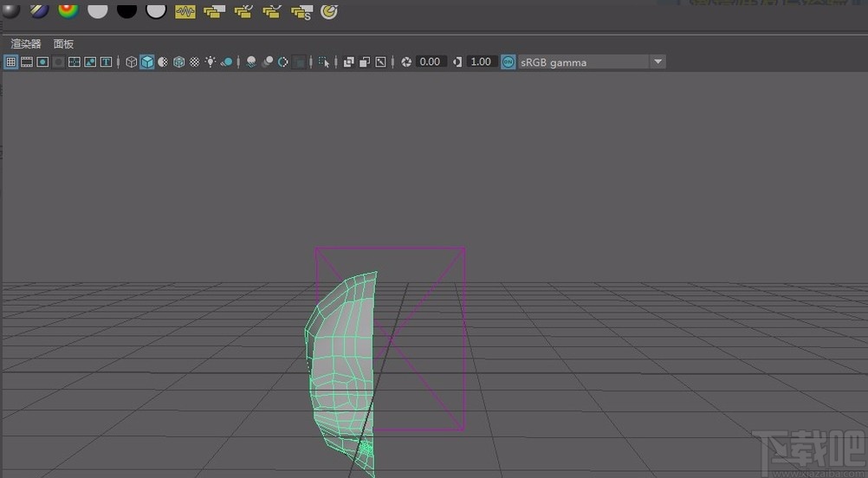Click the gamma contrast icon

click(x=457, y=62)
